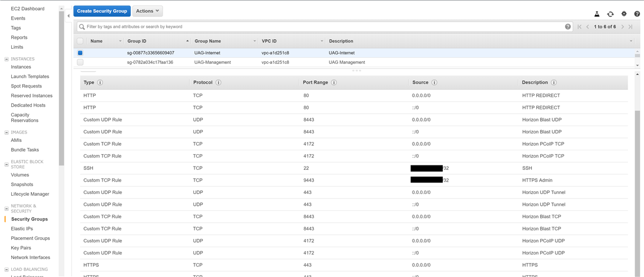Open Reports in sidebar
The height and width of the screenshot is (277, 644).
19,38
